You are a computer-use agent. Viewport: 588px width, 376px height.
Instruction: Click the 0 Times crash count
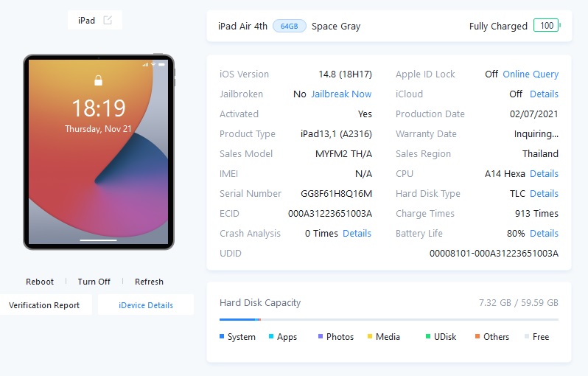click(321, 234)
